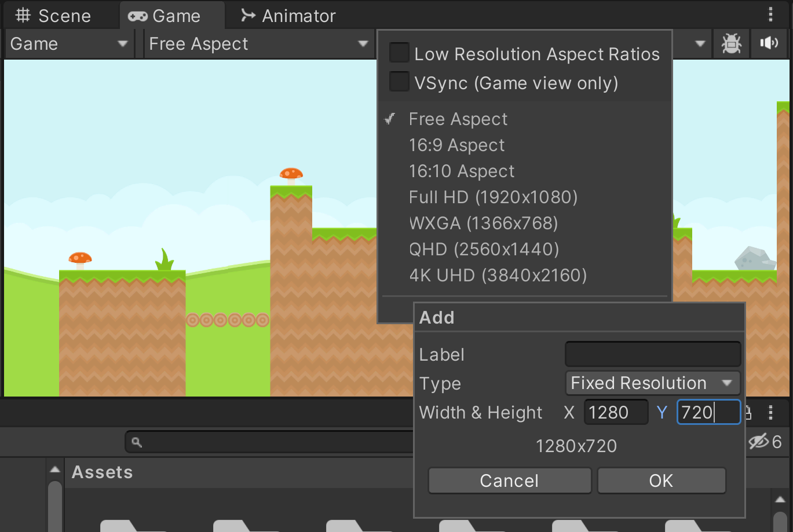This screenshot has width=793, height=532.
Task: Open the Free Aspect resolution dropdown
Action: coord(258,44)
